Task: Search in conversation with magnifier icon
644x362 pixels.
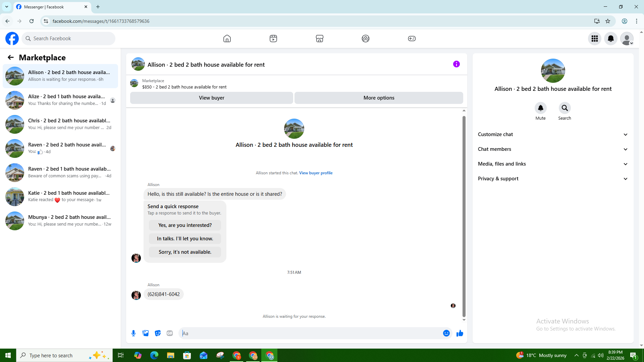Action: pyautogui.click(x=565, y=108)
